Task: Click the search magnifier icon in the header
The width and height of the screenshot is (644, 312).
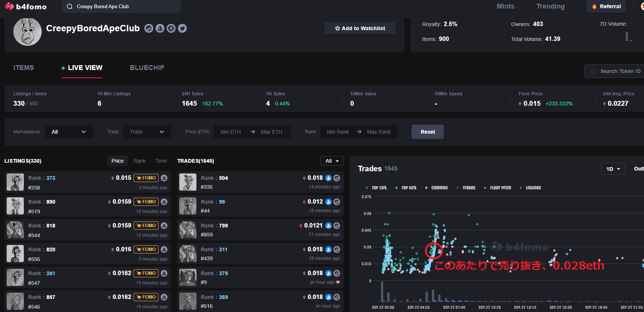Action: 70,6
